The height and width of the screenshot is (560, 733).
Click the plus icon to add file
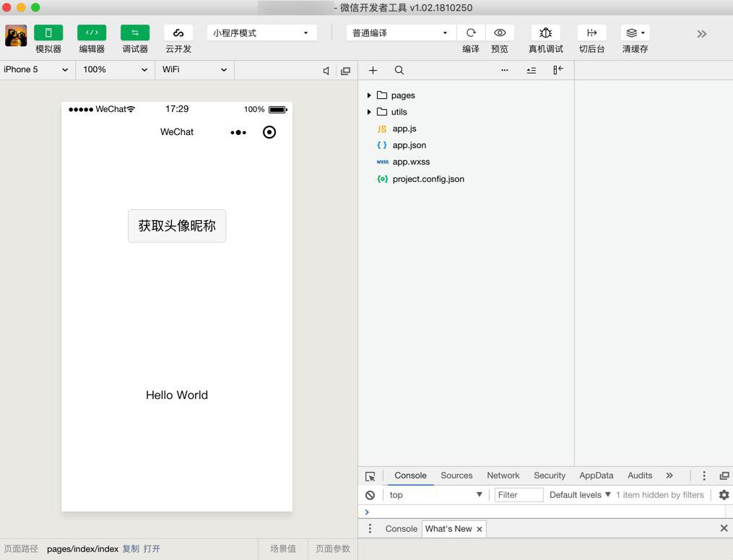[x=373, y=70]
